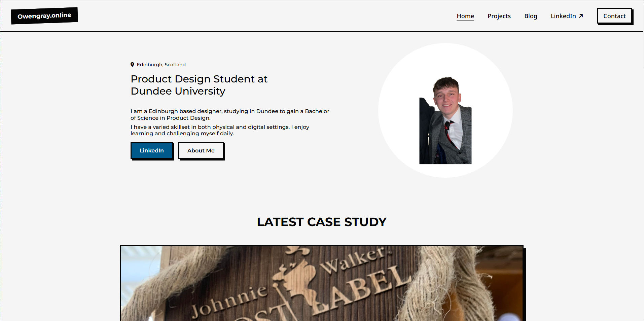Click the Edinburgh, Scotland text
Screen dimensions: 644x321
161,65
